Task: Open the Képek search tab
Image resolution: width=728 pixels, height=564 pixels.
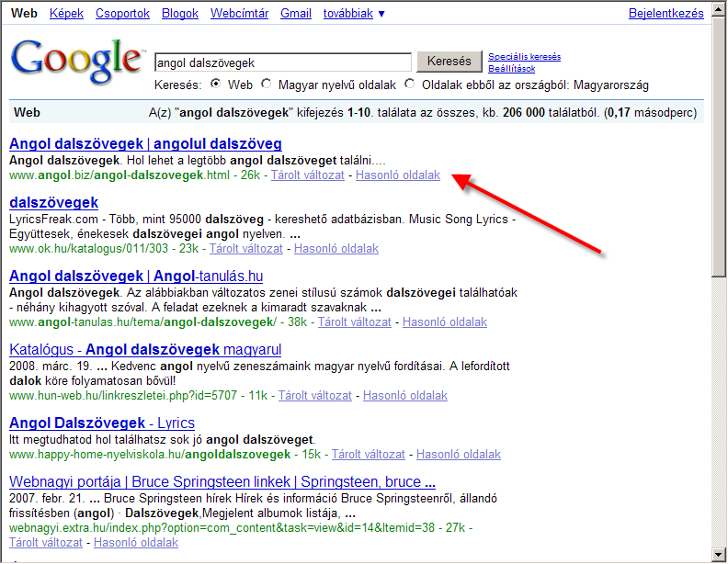Action: pos(66,14)
